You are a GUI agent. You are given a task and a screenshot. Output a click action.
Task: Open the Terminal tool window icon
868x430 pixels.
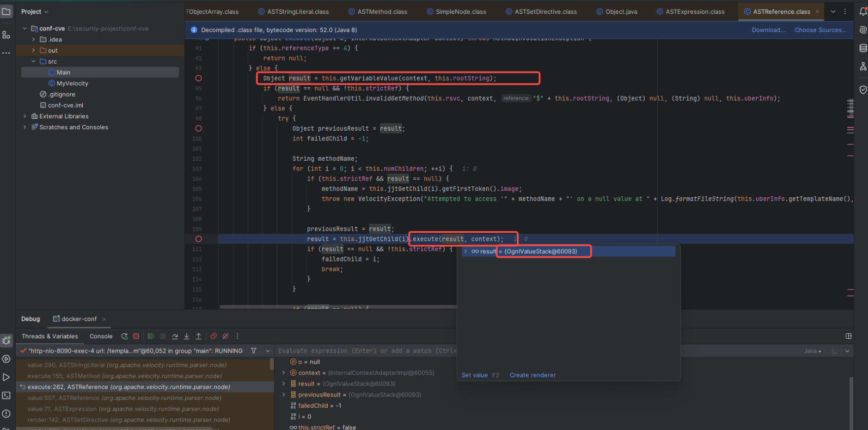[x=6, y=395]
